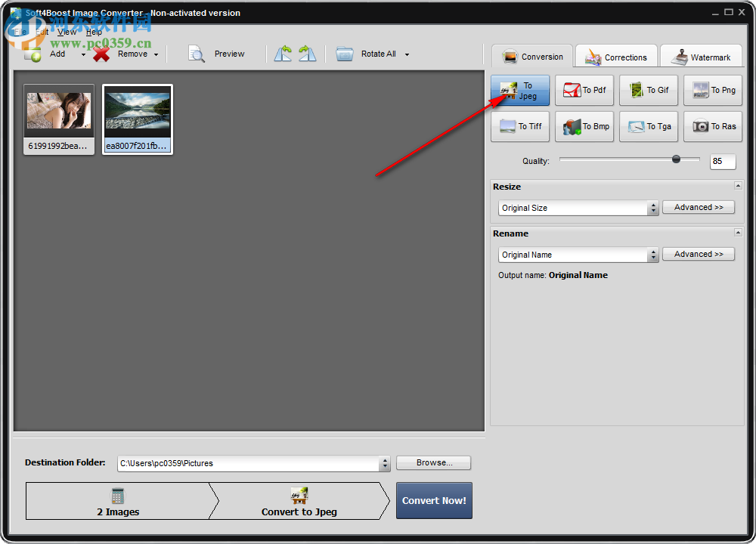Open the Watermark tab
The image size is (756, 544).
(702, 56)
